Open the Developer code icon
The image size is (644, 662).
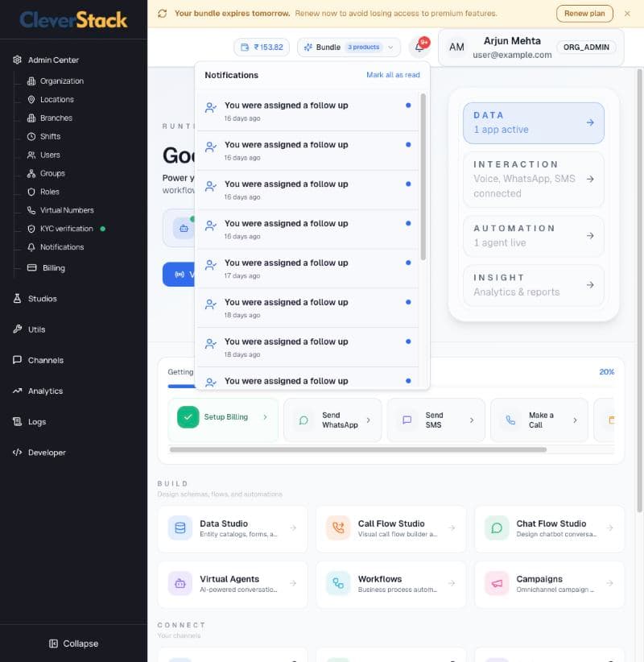click(x=17, y=452)
